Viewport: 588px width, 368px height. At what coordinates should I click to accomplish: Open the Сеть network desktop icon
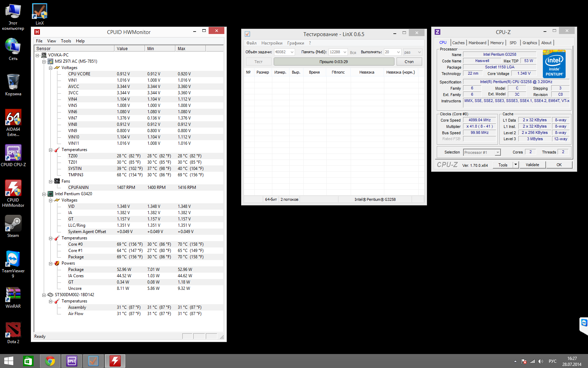click(x=13, y=49)
